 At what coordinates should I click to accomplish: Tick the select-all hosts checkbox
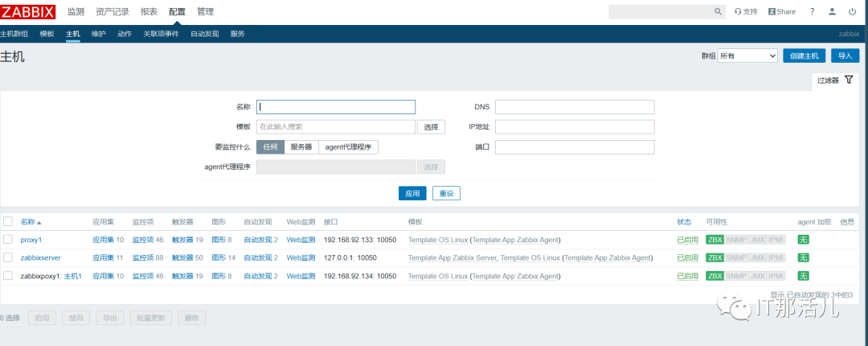coord(8,222)
